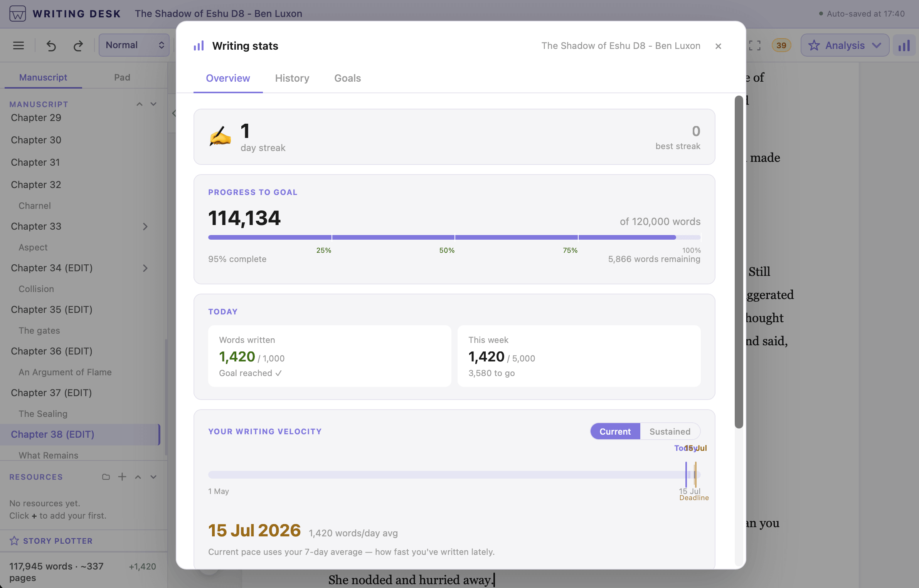The height and width of the screenshot is (588, 919).
Task: Click the Words written today card
Action: 330,356
